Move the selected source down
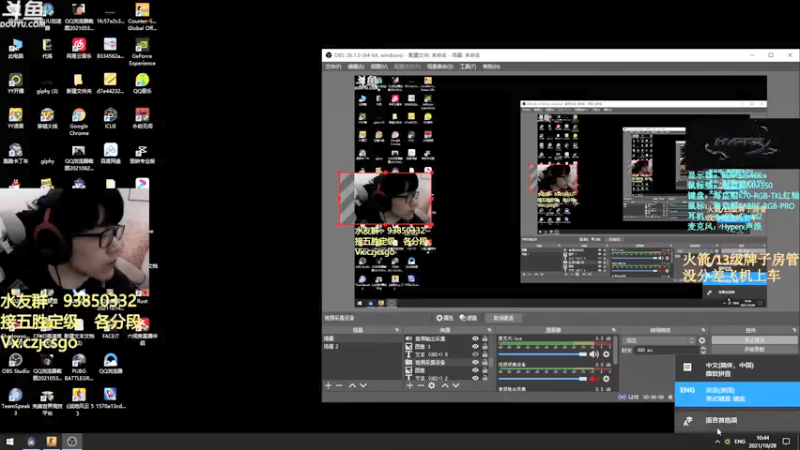The height and width of the screenshot is (450, 800). pos(456,386)
